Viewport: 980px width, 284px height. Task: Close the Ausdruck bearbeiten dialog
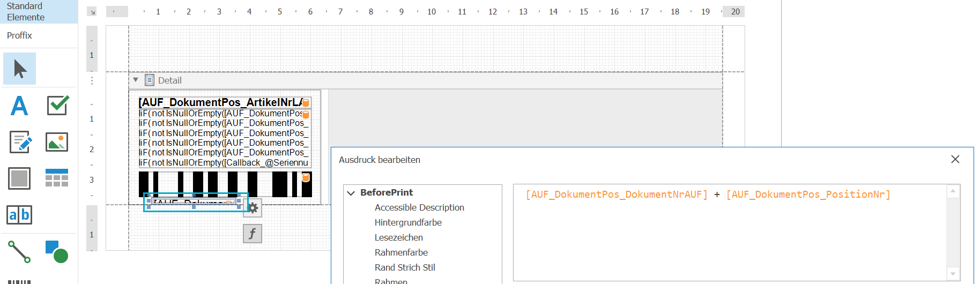[955, 159]
